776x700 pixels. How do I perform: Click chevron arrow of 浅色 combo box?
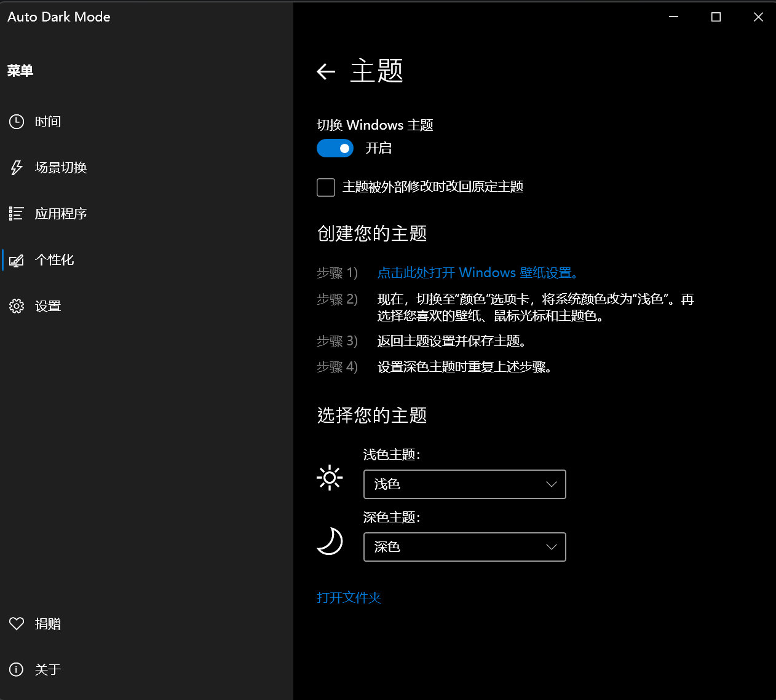coord(552,484)
